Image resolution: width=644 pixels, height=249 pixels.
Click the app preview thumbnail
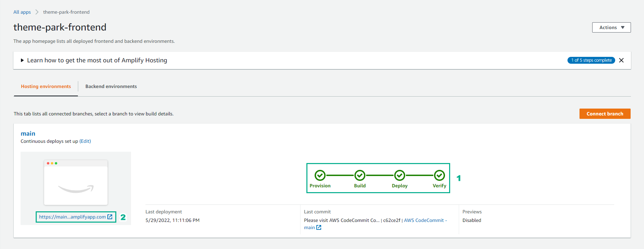click(76, 182)
